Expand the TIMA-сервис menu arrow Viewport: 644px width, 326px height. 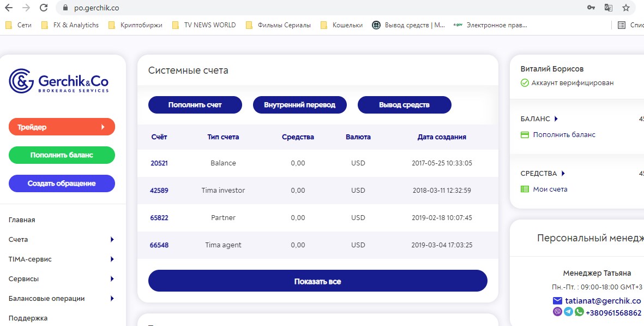[112, 259]
